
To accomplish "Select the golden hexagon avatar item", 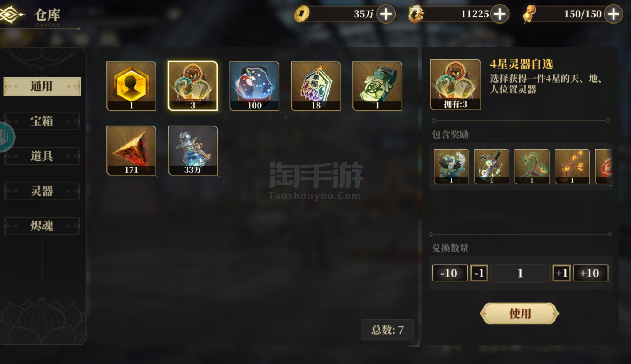I will [131, 86].
